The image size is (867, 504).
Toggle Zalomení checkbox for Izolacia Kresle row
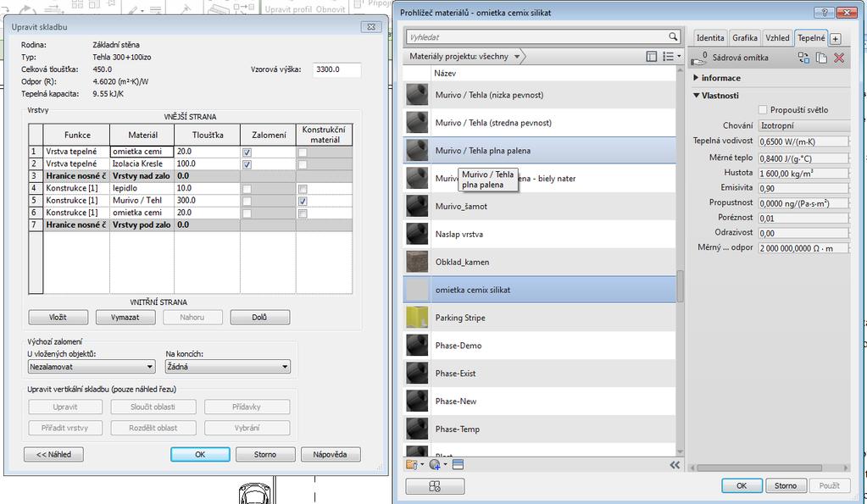[247, 164]
